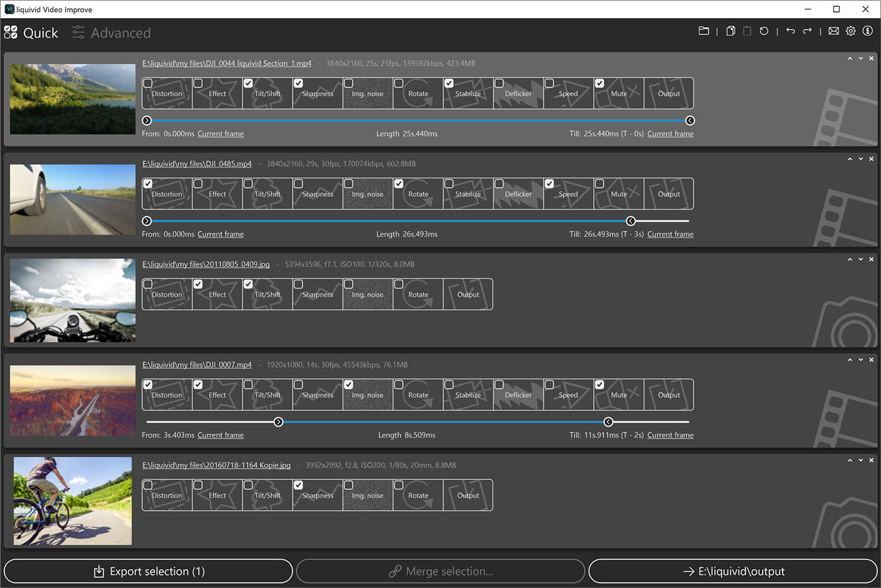Click the redo arrow icon
881x588 pixels.
point(808,31)
